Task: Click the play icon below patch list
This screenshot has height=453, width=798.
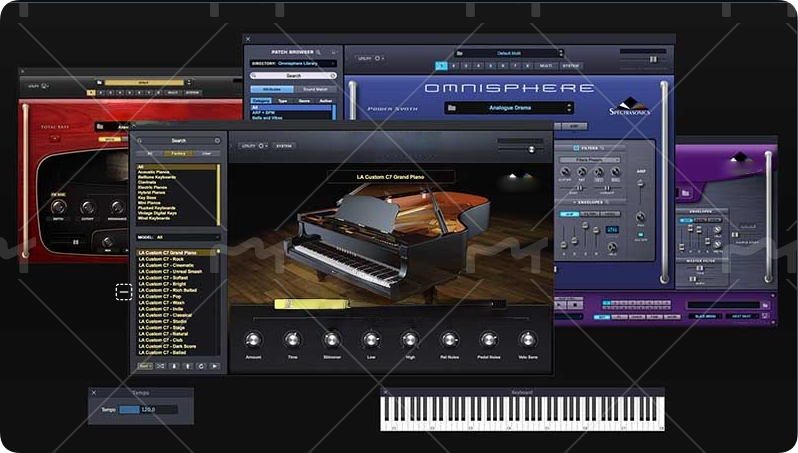Action: point(214,366)
